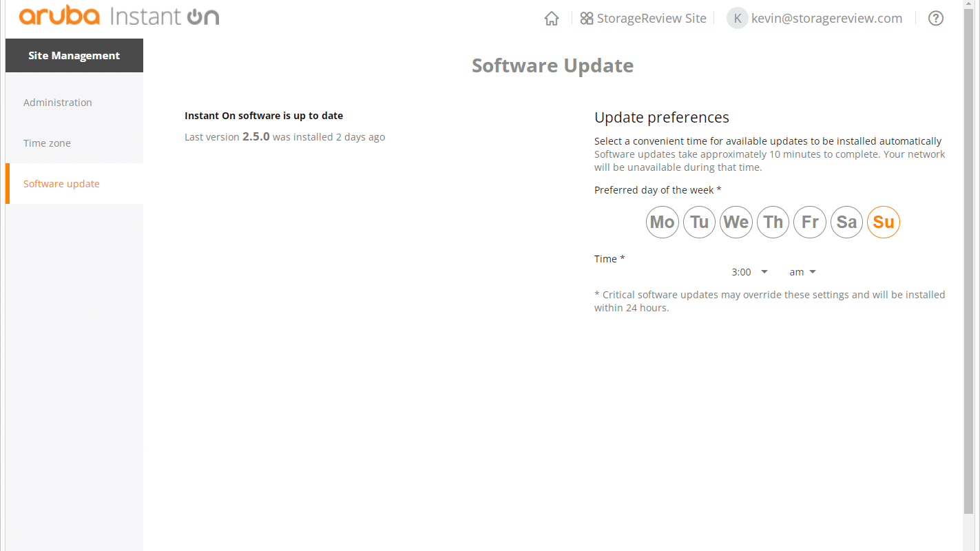The height and width of the screenshot is (551, 980).
Task: Select Monday as preferred update day
Action: [x=663, y=222]
